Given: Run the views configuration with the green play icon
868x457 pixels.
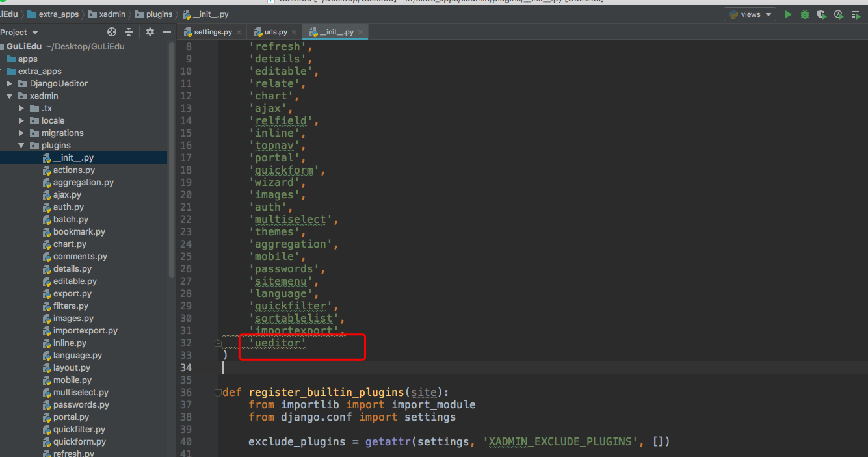Looking at the screenshot, I should (788, 14).
